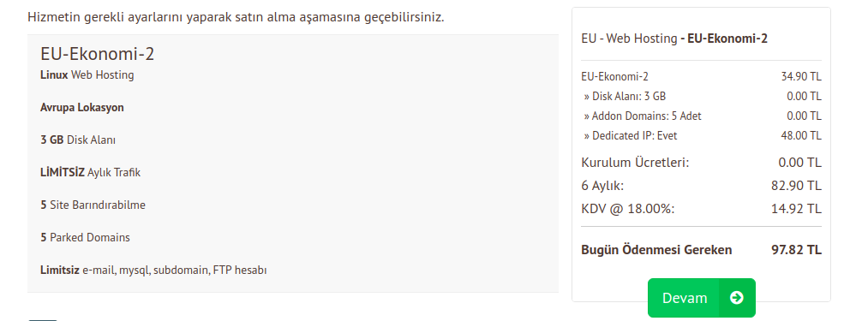Click the arrow icon on Devam button
This screenshot has height=321, width=868.
(736, 298)
